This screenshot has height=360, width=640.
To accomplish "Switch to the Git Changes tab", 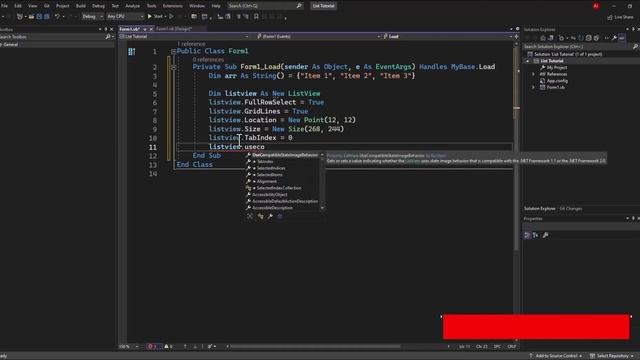I will (x=571, y=209).
